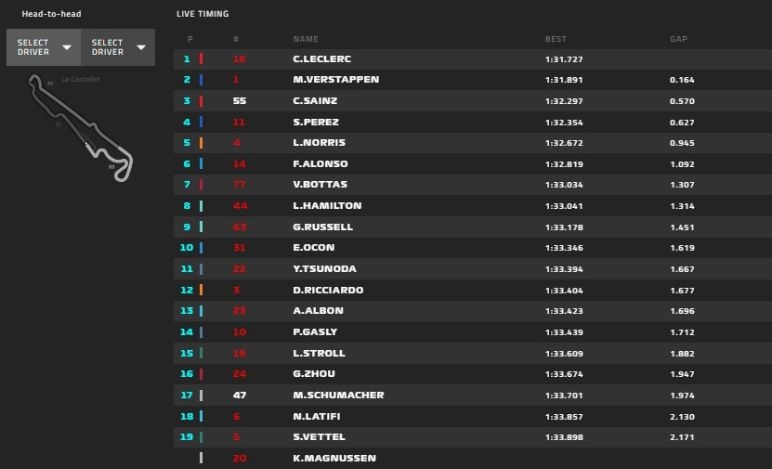Click car number 55 for Sainz
The width and height of the screenshot is (772, 469).
(x=239, y=101)
